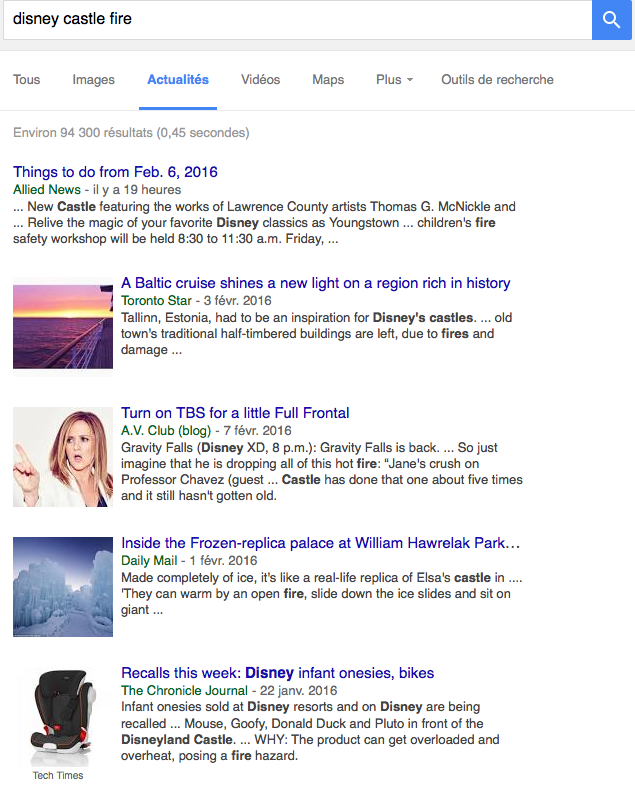Open the ice castle thumbnail image

[63, 587]
